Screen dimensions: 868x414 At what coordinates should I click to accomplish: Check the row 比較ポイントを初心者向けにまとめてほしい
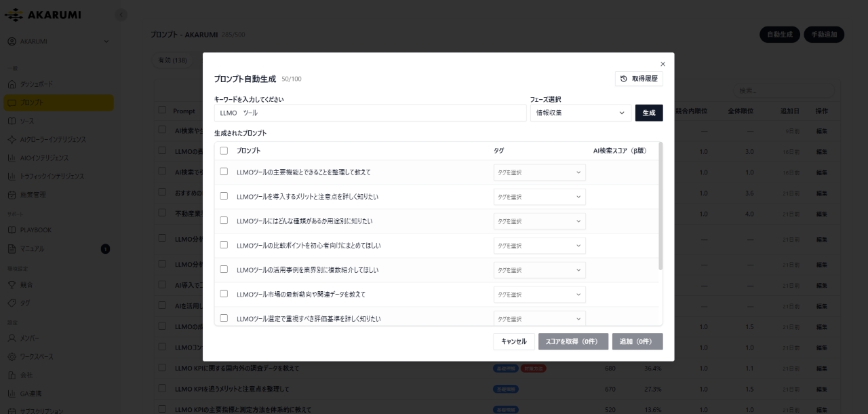[x=224, y=245]
